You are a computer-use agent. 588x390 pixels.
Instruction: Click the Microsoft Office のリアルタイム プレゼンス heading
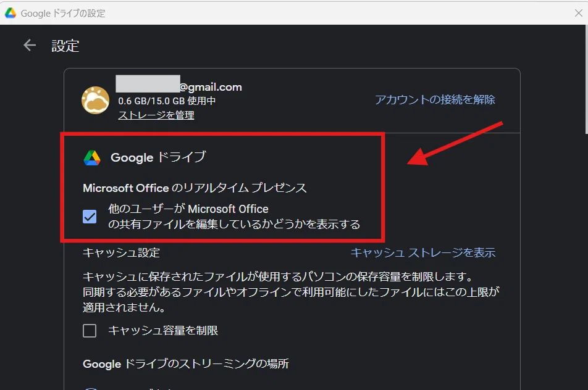pyautogui.click(x=195, y=188)
